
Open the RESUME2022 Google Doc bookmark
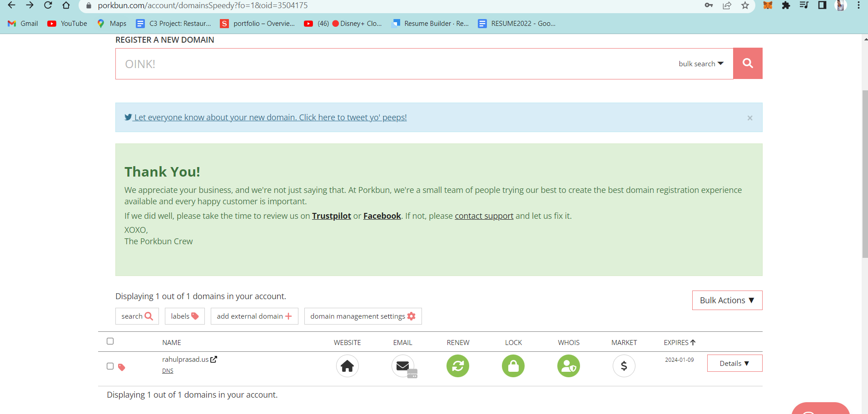[x=517, y=24]
